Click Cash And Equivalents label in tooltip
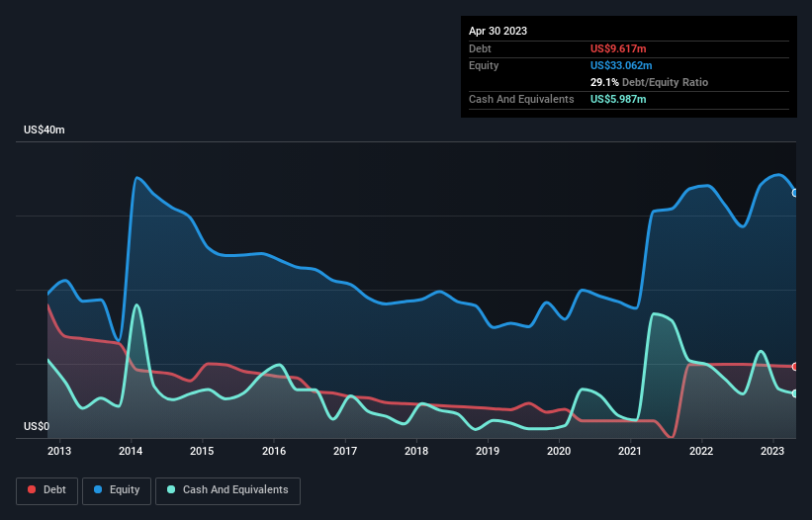 pyautogui.click(x=521, y=99)
